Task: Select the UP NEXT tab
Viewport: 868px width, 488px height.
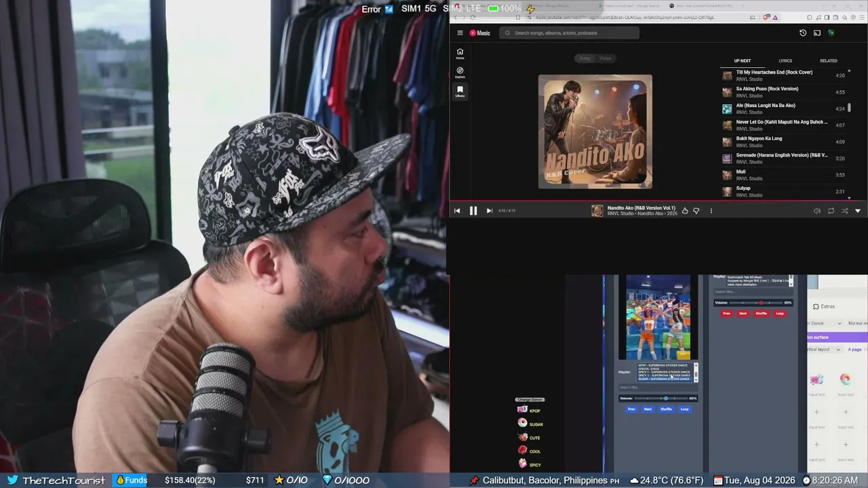Action: coord(743,61)
